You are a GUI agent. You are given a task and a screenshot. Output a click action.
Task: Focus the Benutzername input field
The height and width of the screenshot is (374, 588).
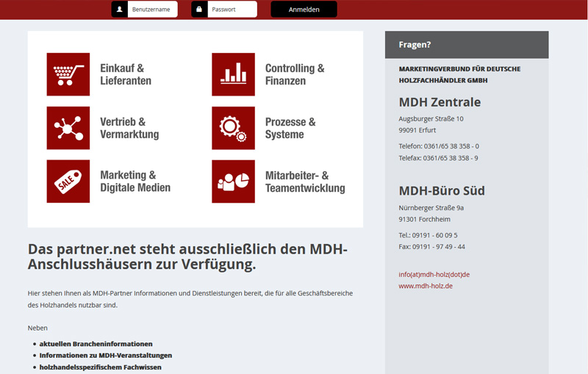click(153, 9)
